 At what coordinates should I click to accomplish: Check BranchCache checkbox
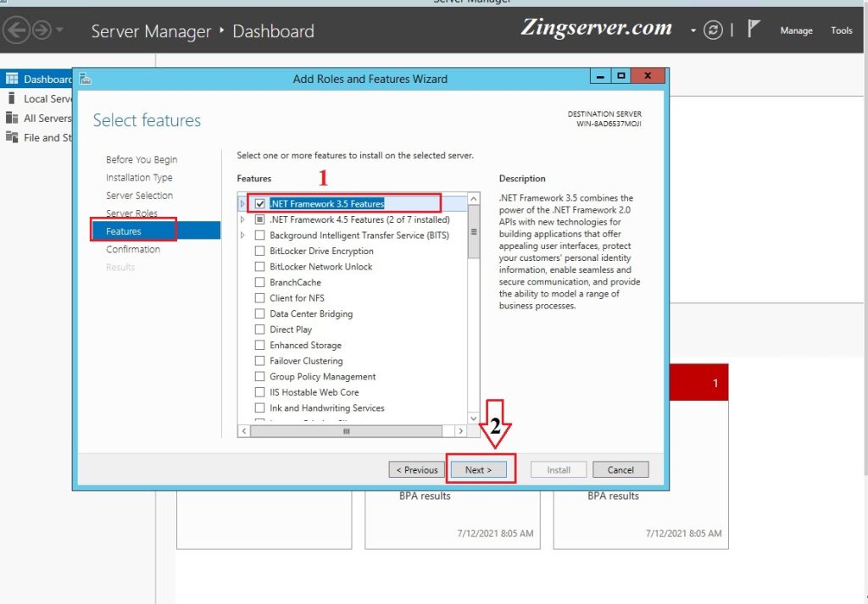point(259,282)
